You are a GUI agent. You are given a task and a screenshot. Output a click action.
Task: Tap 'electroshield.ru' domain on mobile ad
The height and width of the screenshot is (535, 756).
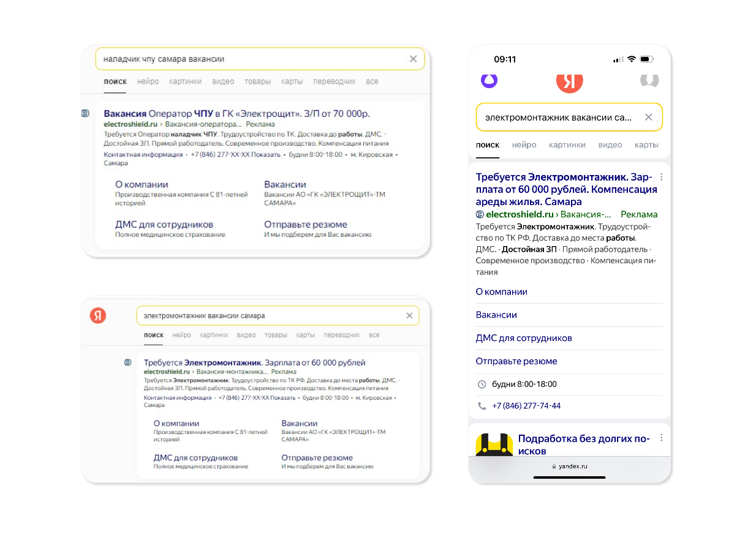pos(520,214)
